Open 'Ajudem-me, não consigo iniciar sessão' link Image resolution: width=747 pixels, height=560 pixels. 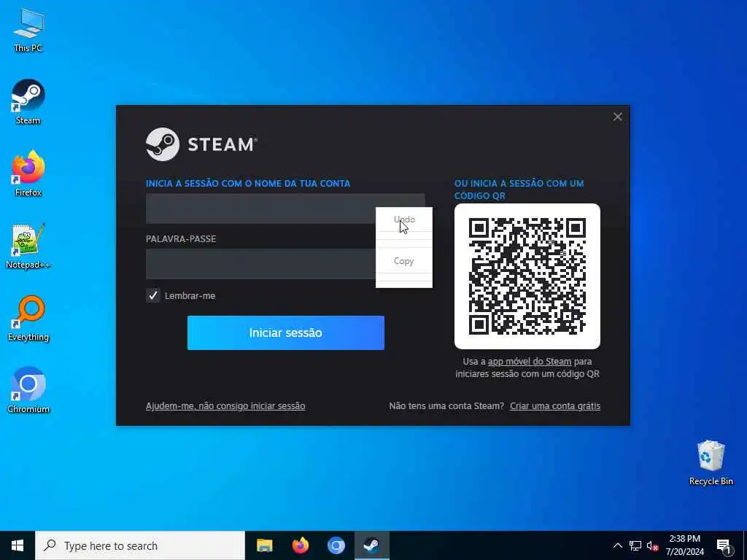(x=225, y=406)
